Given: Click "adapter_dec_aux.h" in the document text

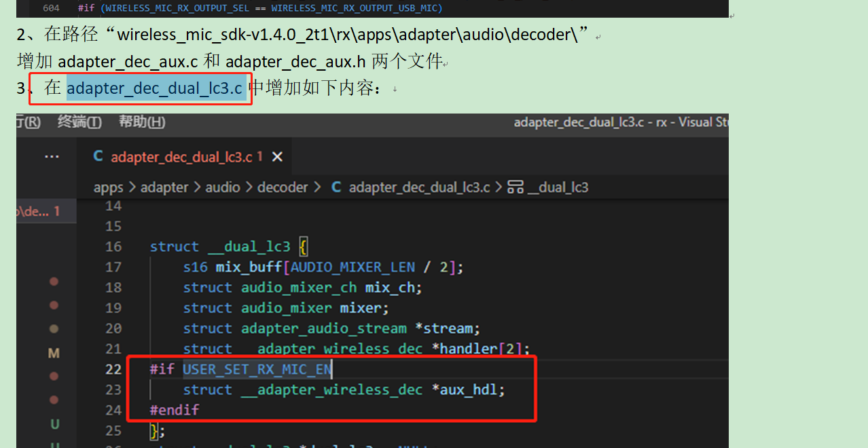Looking at the screenshot, I should pyautogui.click(x=295, y=62).
